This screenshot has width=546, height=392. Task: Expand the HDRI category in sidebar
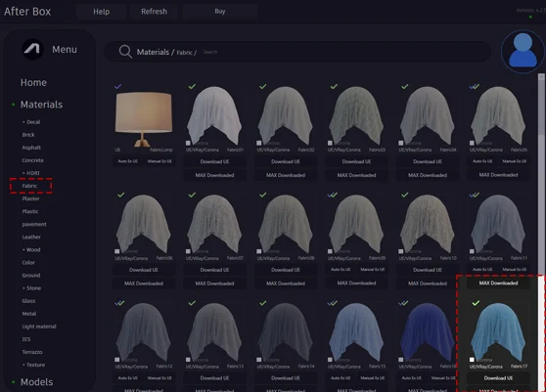[31, 173]
